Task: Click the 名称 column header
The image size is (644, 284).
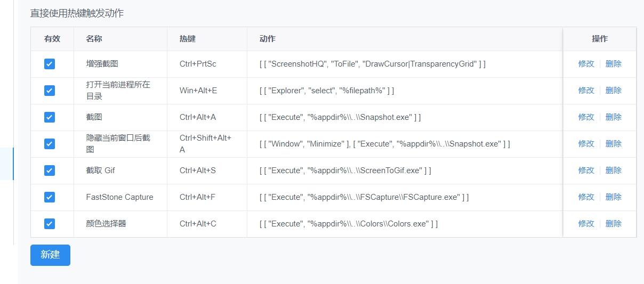Action: [94, 39]
